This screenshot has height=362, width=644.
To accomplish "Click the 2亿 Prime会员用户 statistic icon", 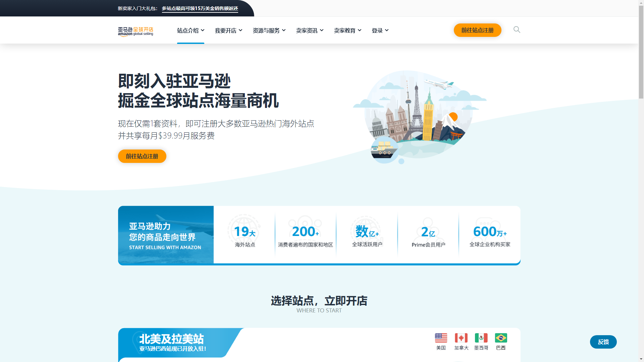I will point(428,232).
